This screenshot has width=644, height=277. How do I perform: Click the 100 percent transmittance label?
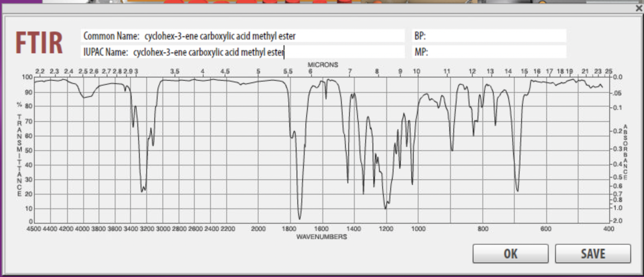pyautogui.click(x=27, y=77)
